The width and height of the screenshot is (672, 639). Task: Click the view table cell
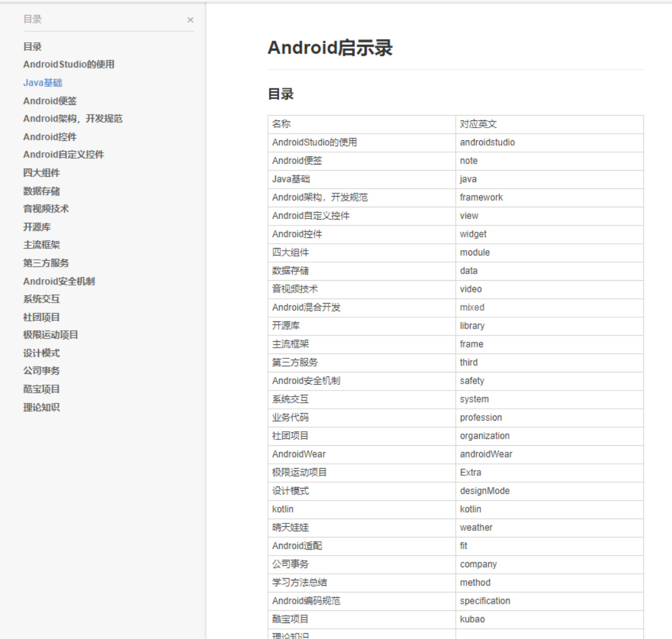(550, 216)
